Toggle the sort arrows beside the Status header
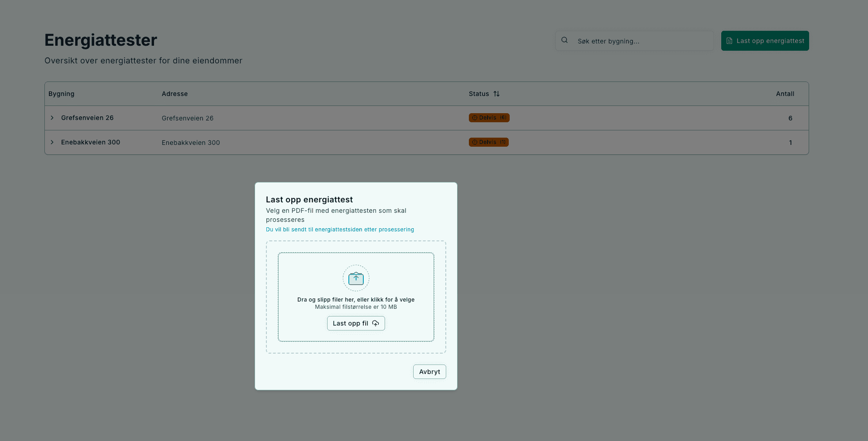This screenshot has height=441, width=868. [x=496, y=94]
